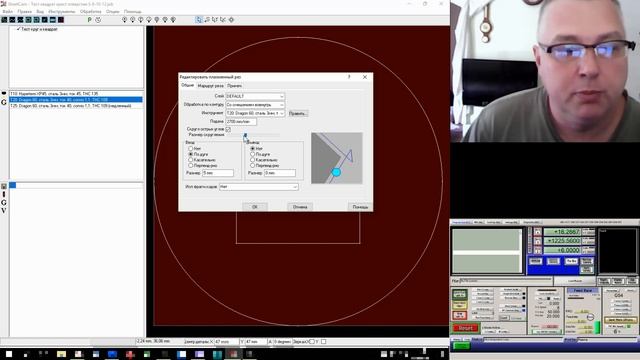Click the clock icon next to P
This screenshot has width=640, height=360.
(98, 20)
